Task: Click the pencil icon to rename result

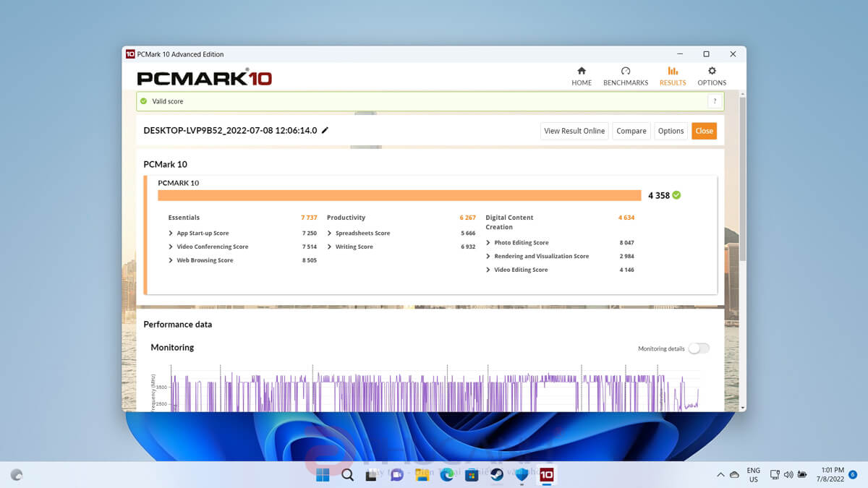Action: click(325, 130)
